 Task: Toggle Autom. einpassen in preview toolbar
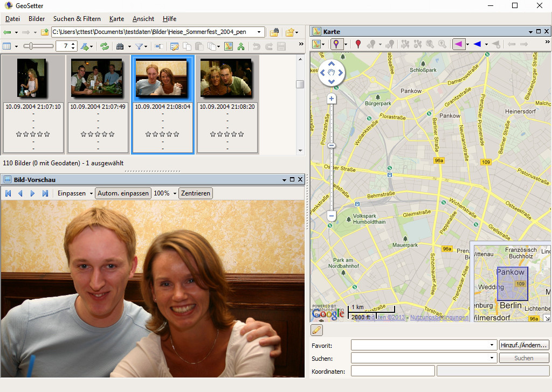(123, 193)
